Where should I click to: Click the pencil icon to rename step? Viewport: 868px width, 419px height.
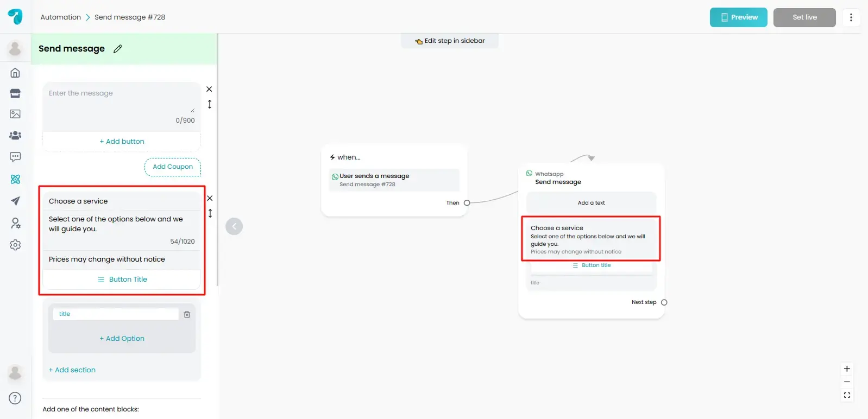click(118, 49)
